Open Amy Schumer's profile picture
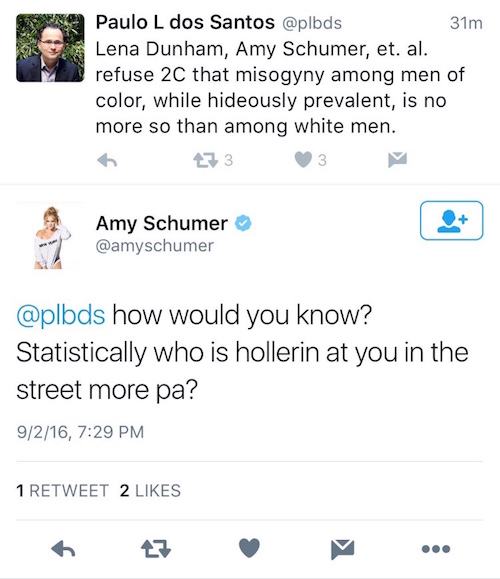500x579 pixels. [50, 237]
